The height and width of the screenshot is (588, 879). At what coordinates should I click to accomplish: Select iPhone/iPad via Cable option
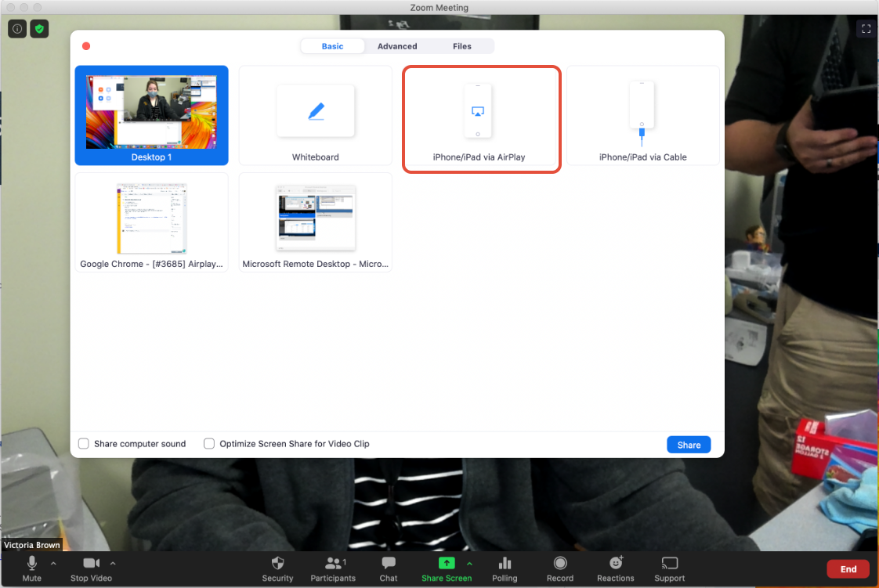click(642, 115)
